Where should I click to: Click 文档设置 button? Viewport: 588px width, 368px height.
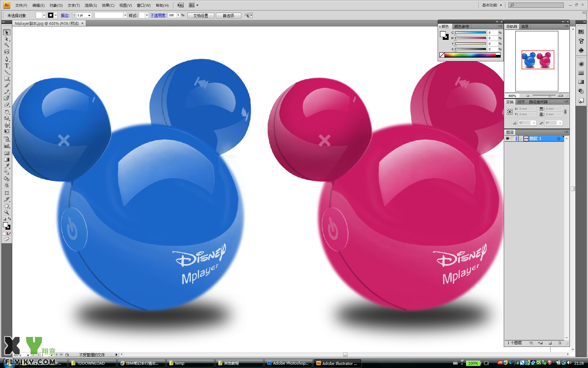pos(201,16)
